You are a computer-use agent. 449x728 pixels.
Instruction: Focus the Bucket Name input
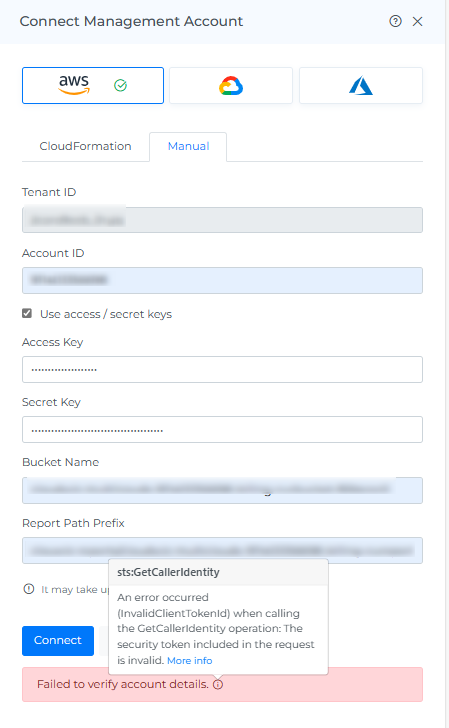[222, 490]
